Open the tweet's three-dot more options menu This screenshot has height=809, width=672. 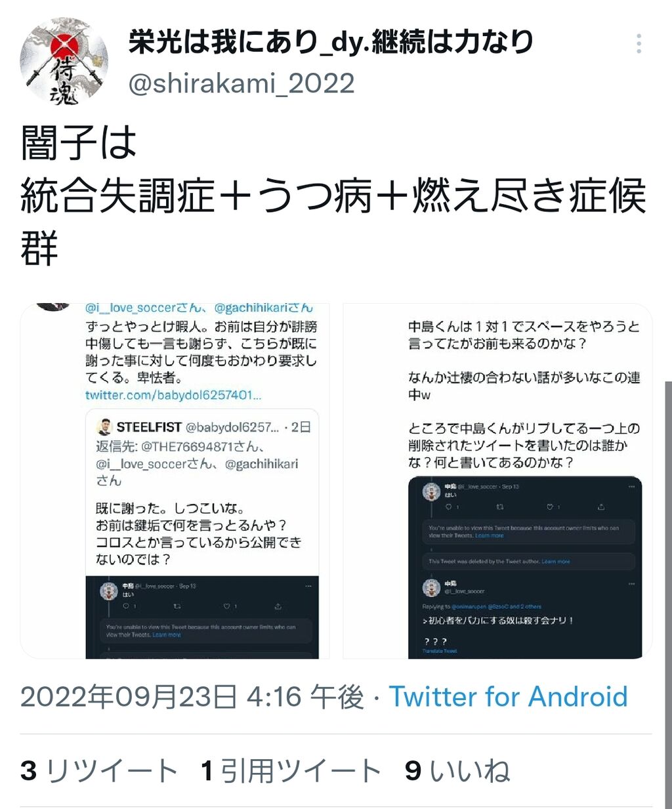pos(639,44)
